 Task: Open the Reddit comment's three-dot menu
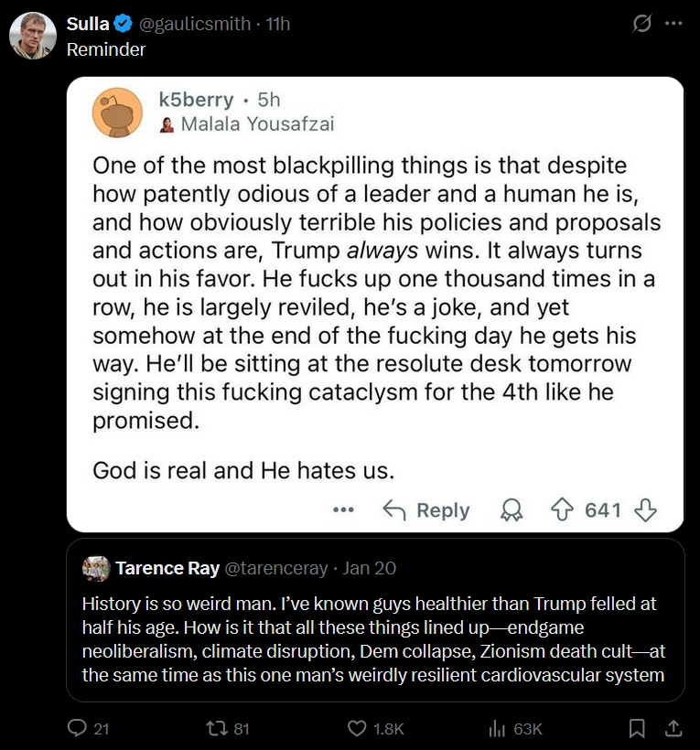coord(343,510)
